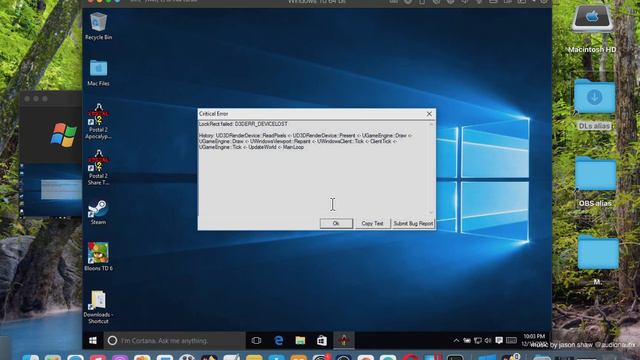Click the LockRect failed error text line
Screen dimensions: 640x360
point(243,124)
